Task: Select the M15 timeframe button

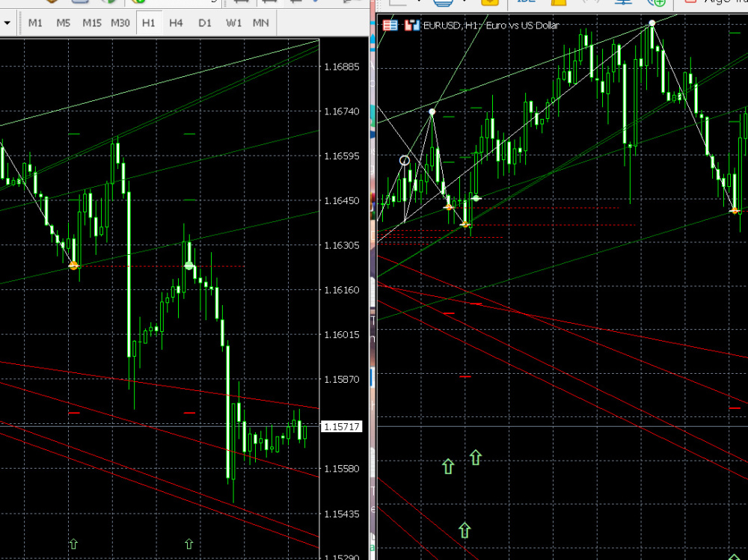Action: [91, 23]
